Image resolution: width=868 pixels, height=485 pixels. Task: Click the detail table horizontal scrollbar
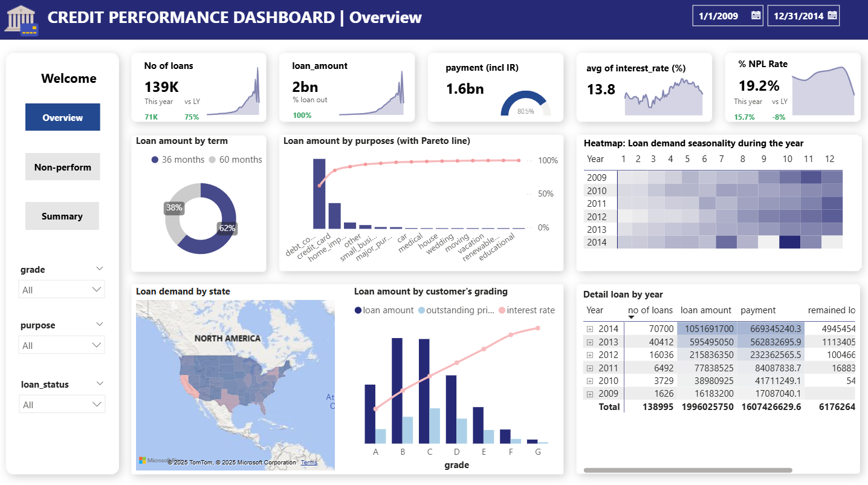pyautogui.click(x=687, y=470)
